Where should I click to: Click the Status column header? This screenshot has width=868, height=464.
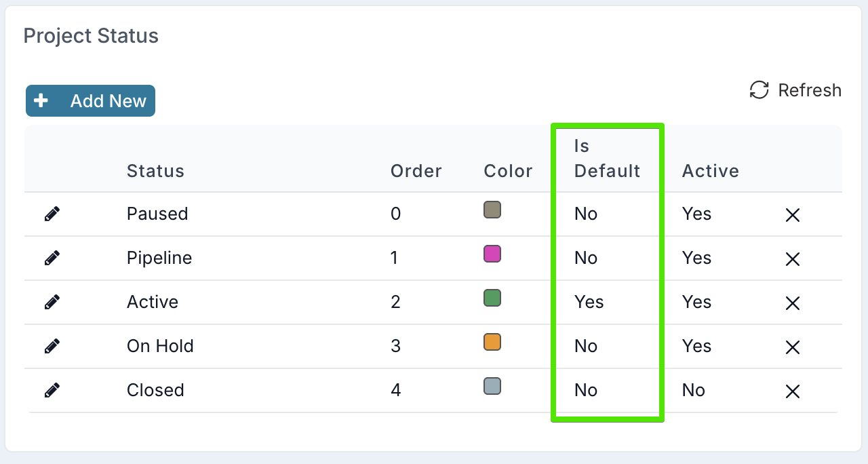point(155,171)
